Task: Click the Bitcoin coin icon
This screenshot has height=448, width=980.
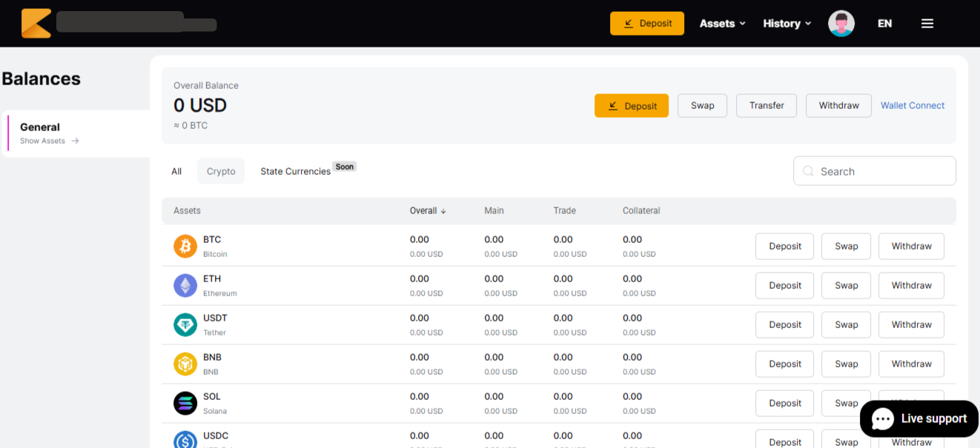Action: [185, 246]
